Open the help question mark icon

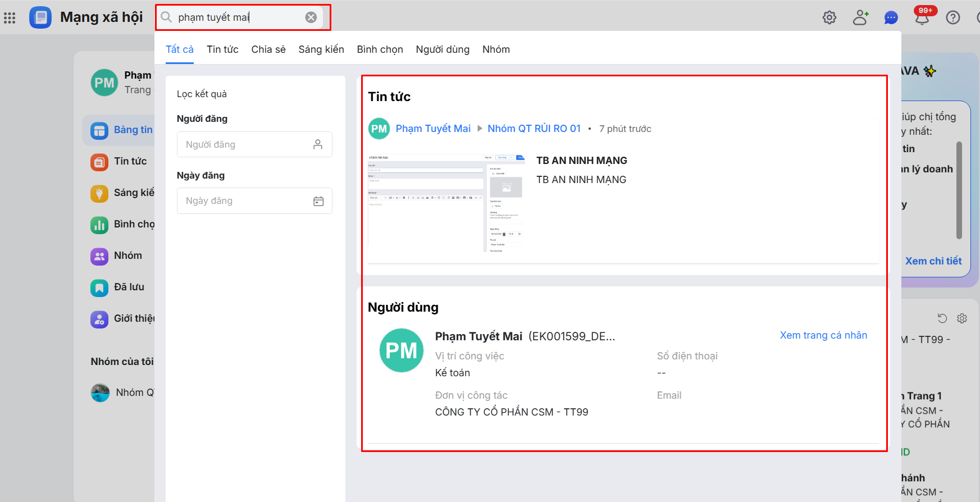point(952,18)
